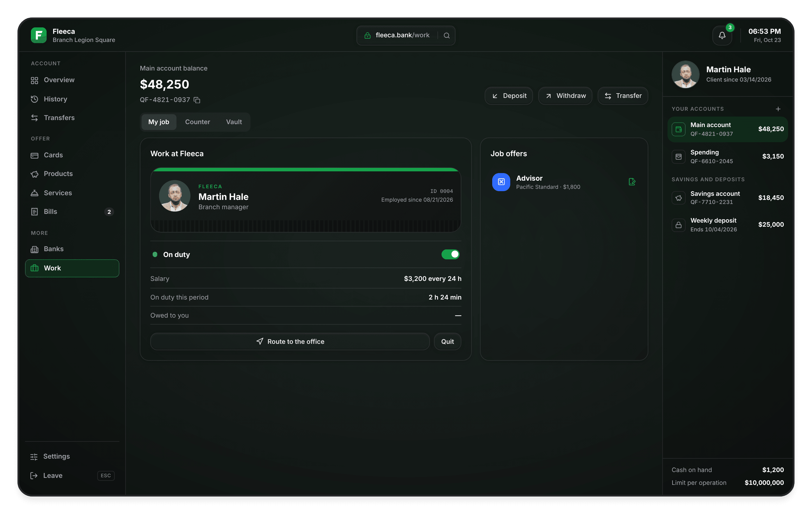The image size is (812, 514).
Task: Toggle the On duty switch off
Action: click(450, 254)
